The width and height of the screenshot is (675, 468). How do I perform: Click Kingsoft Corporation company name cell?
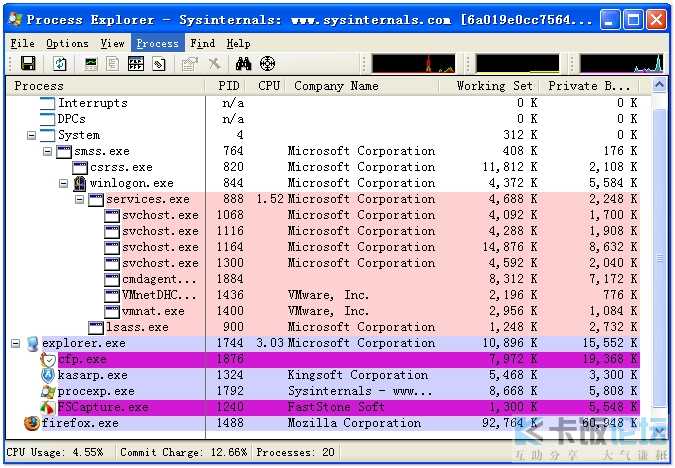point(358,375)
